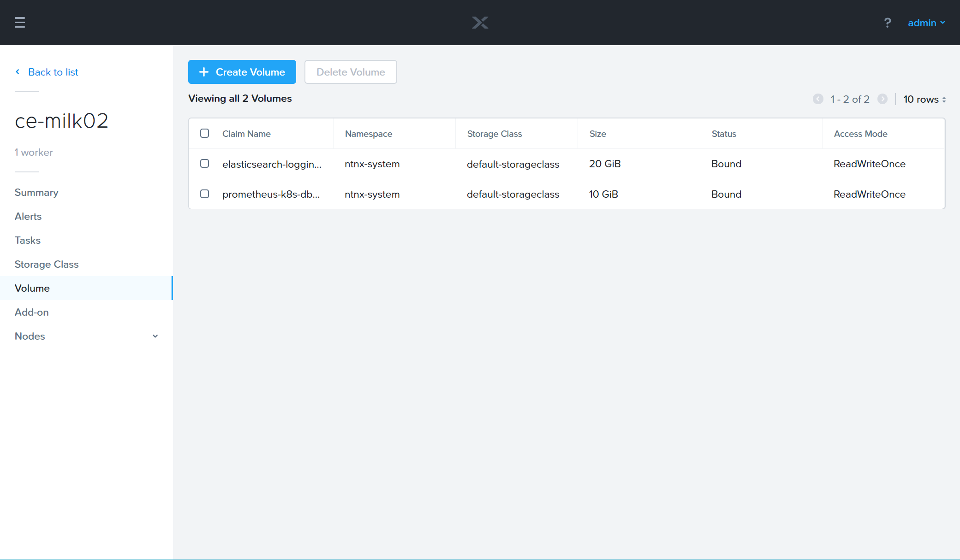Sort by the Claim Name column header
The width and height of the screenshot is (960, 560).
[x=246, y=134]
